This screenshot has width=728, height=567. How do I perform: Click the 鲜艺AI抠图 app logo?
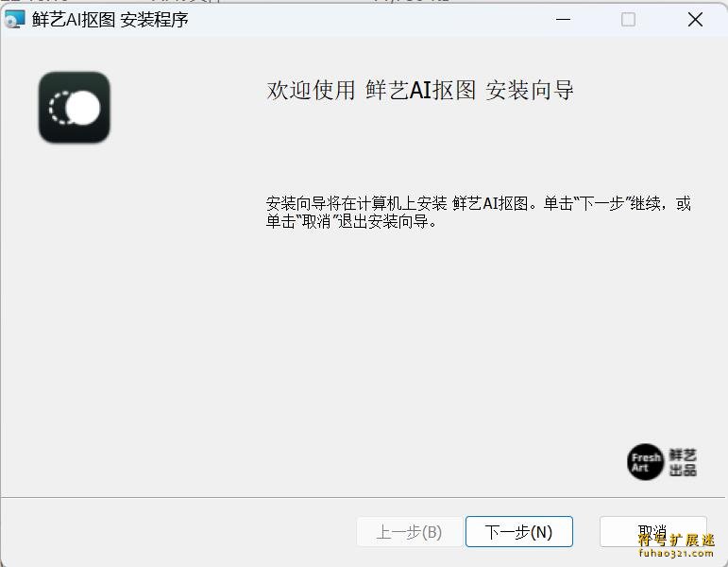coord(75,108)
